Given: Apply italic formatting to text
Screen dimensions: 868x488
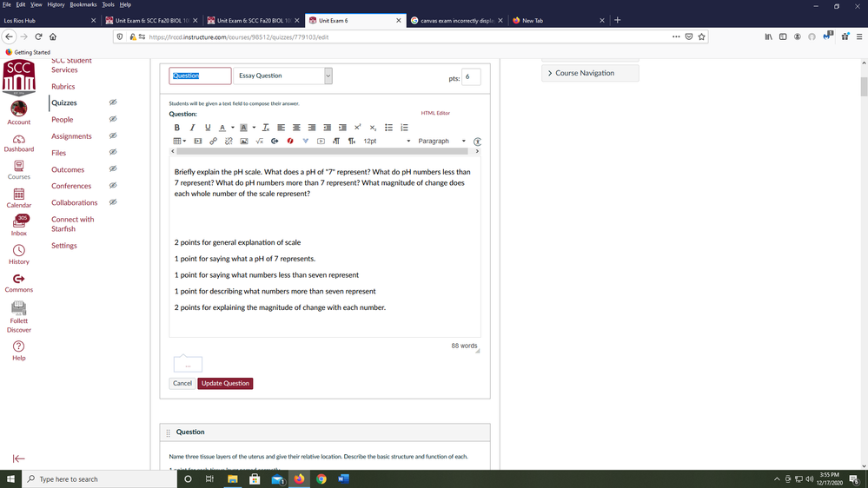Looking at the screenshot, I should [x=193, y=128].
